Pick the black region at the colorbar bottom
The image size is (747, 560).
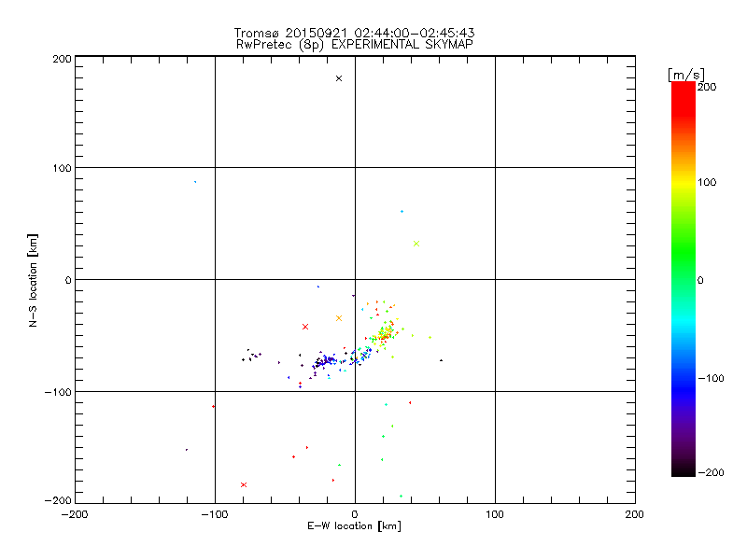point(684,469)
